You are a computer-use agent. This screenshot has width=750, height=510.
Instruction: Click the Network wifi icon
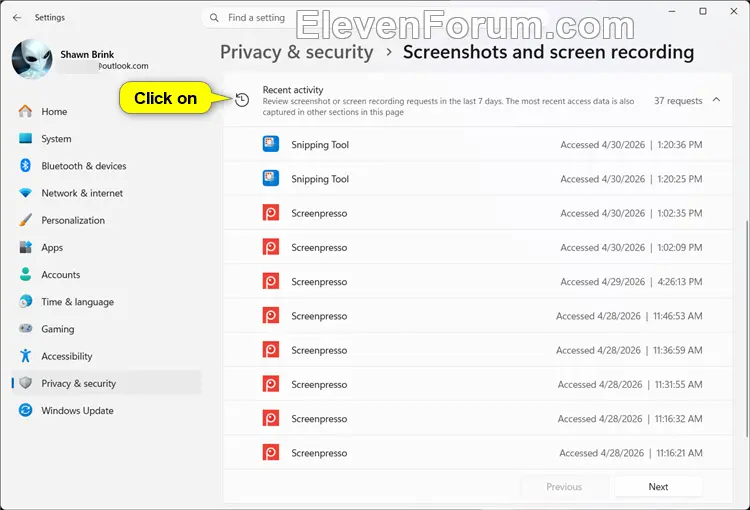(x=25, y=193)
